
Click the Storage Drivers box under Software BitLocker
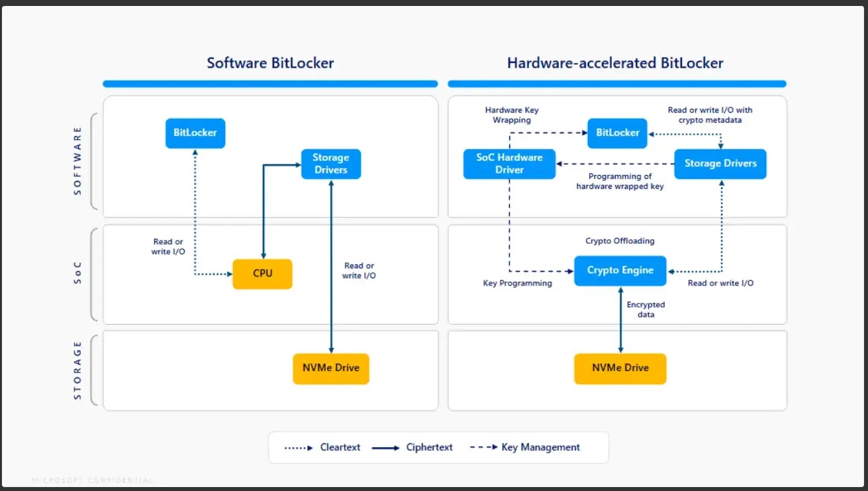pos(330,164)
